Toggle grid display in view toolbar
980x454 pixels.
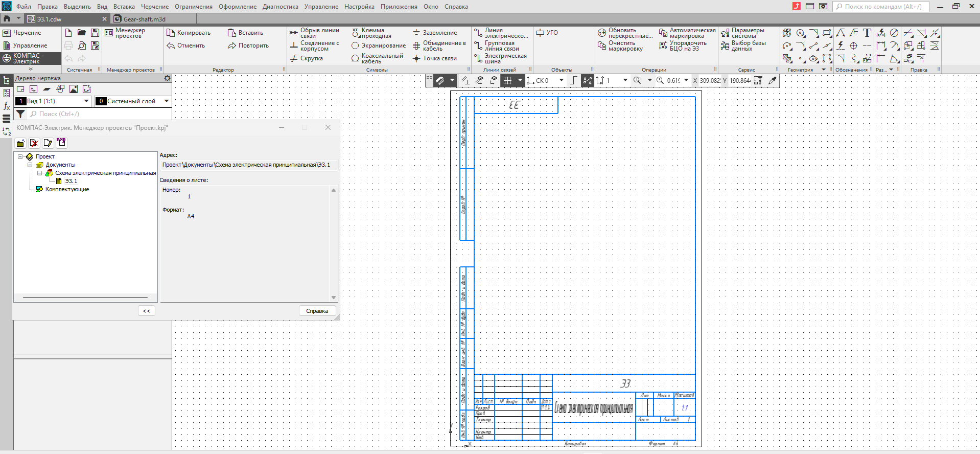507,80
